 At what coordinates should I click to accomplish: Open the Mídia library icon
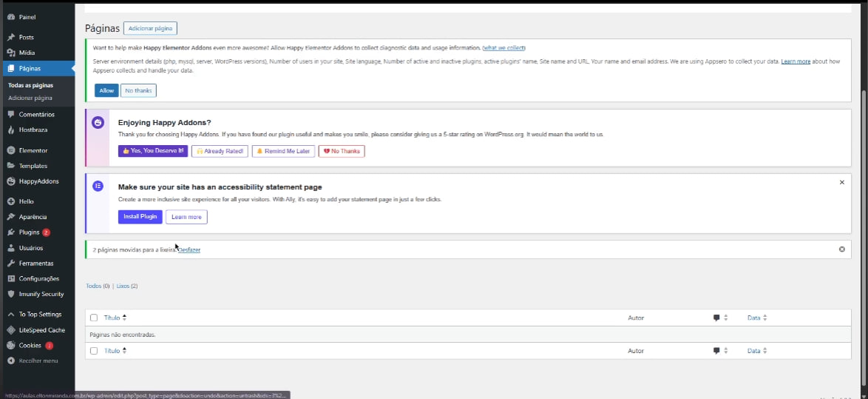click(11, 53)
